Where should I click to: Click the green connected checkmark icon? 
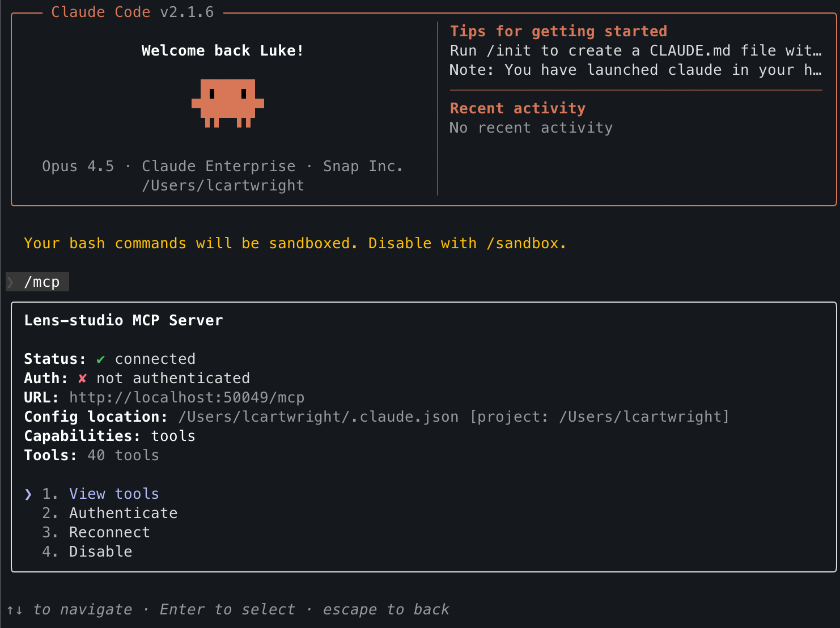pos(101,359)
